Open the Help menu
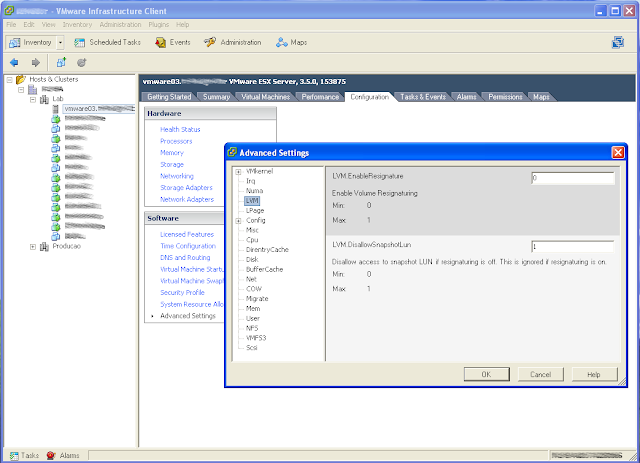Screen dimensions: 640x463 [182, 24]
